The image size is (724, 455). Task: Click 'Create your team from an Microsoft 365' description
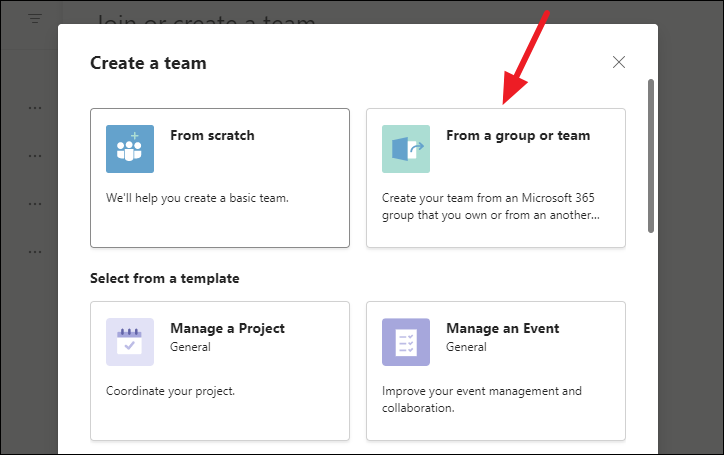click(x=490, y=206)
